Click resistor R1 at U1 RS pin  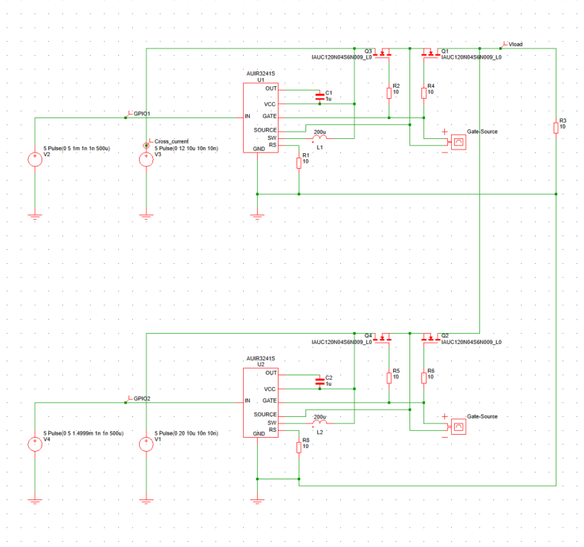299,163
